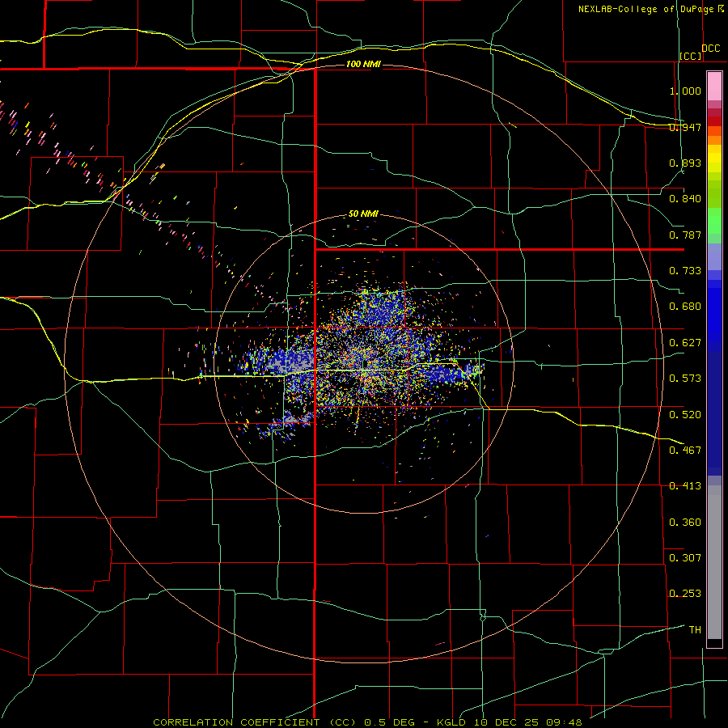Click the "50 NMI" range ring label
The height and width of the screenshot is (728, 728).
tap(363, 214)
